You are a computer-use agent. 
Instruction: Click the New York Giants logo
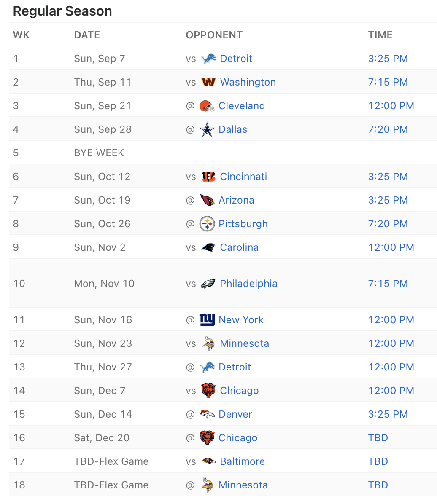pyautogui.click(x=207, y=320)
